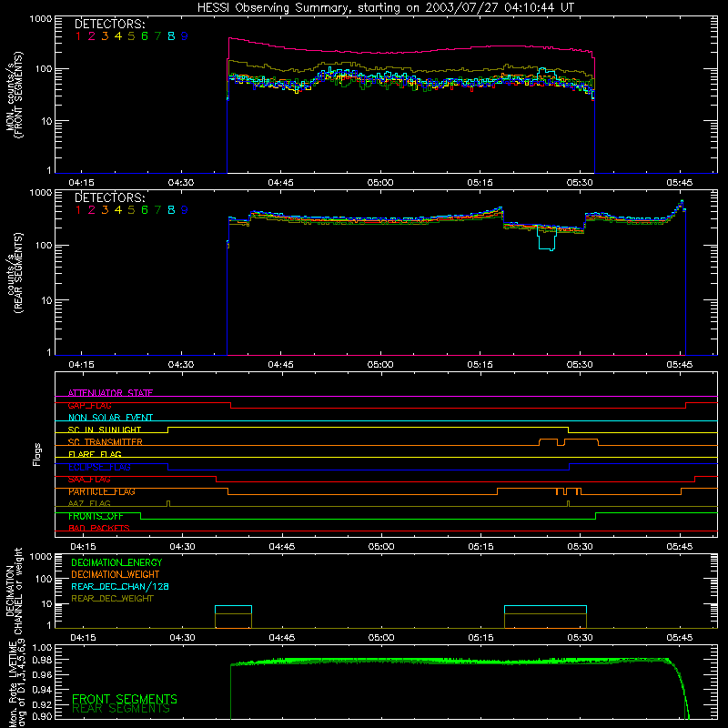Select yellow detector 4 in front segments legend

[118, 36]
